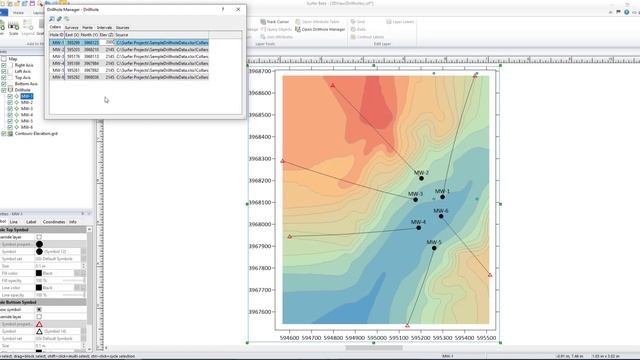Viewport: 640px width, 360px height.
Task: Open the Coordinates tab in Properties panel
Action: [x=54, y=222]
